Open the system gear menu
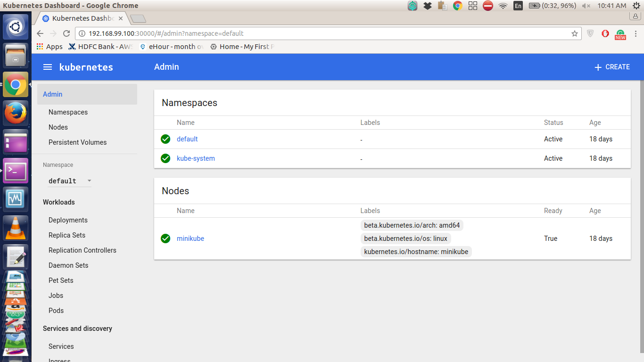The image size is (644, 362). (636, 6)
